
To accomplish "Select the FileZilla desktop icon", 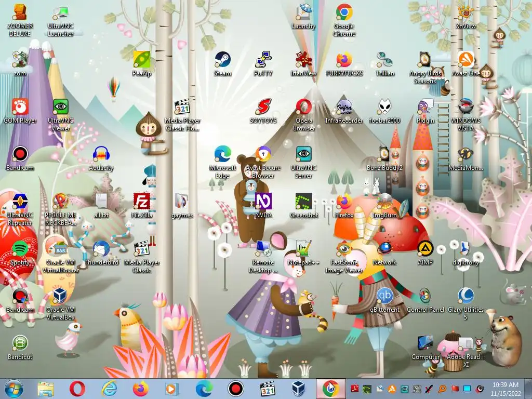I will pyautogui.click(x=142, y=206).
